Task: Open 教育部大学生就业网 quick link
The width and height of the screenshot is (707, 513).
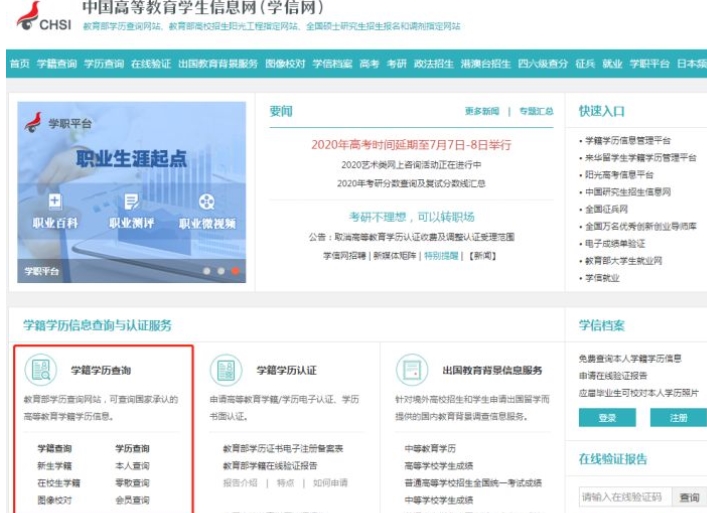Action: [x=623, y=261]
